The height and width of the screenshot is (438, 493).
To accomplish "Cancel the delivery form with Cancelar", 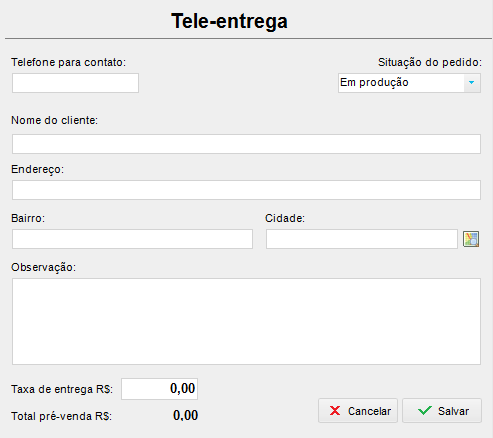I will point(358,411).
